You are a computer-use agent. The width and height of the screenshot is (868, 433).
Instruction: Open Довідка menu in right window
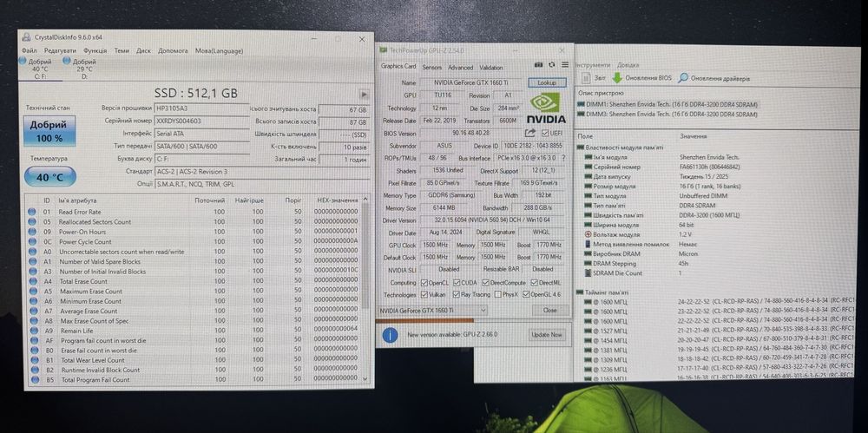click(x=628, y=65)
